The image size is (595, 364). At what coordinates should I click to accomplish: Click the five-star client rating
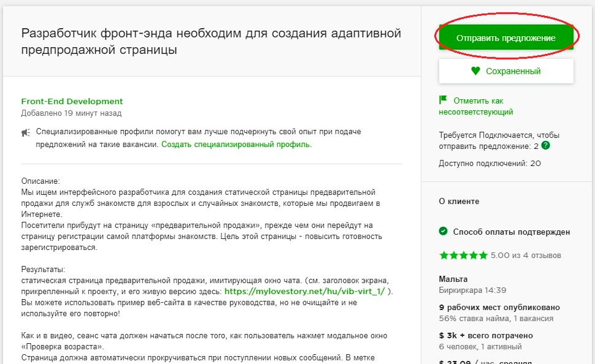(x=463, y=255)
